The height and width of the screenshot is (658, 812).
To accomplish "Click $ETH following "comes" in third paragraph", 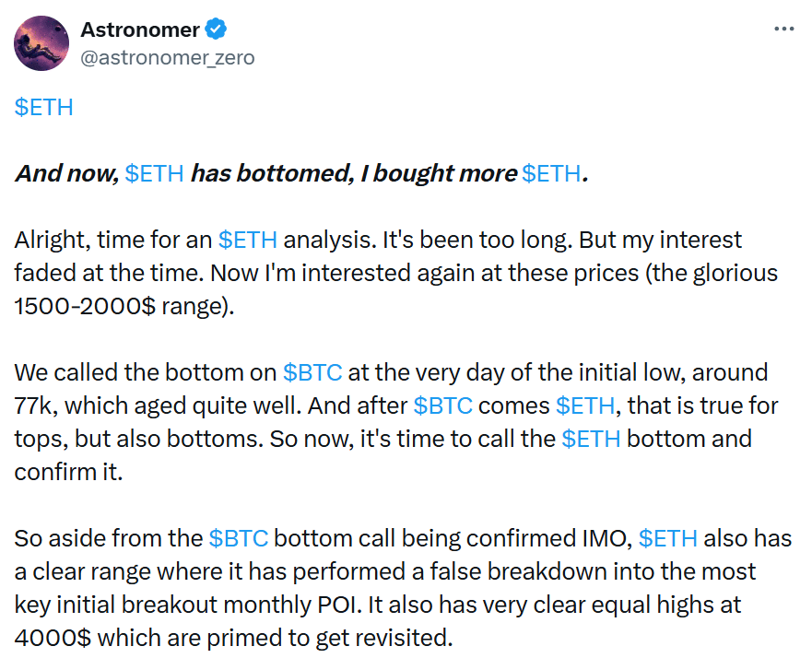I will click(x=585, y=405).
